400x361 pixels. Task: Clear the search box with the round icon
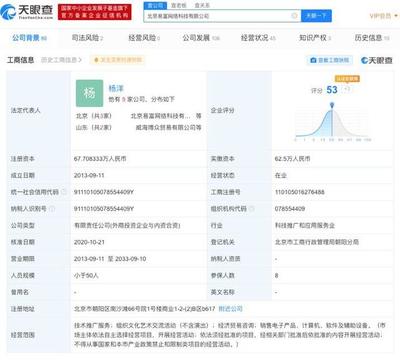click(x=294, y=16)
